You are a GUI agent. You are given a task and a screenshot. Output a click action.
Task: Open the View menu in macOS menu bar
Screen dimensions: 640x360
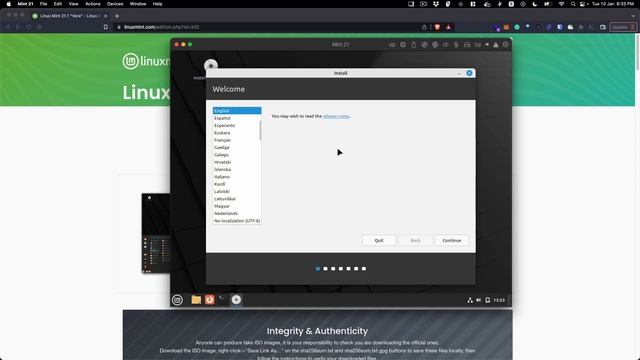click(73, 4)
